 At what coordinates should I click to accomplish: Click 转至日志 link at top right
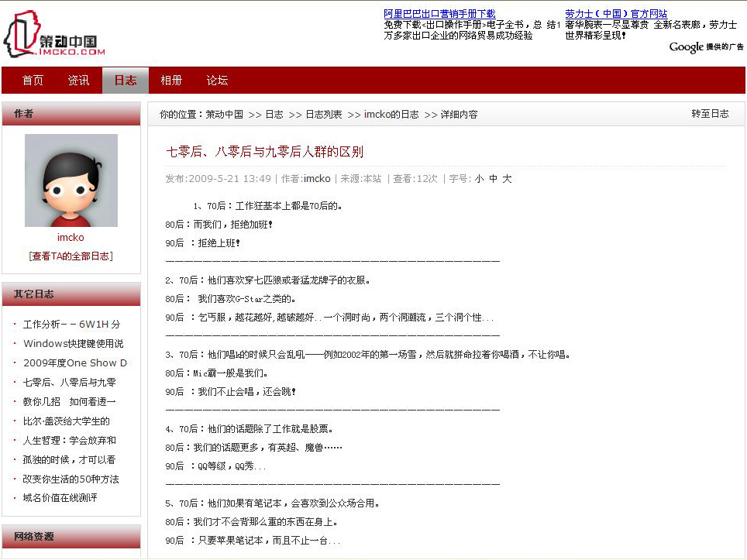710,114
